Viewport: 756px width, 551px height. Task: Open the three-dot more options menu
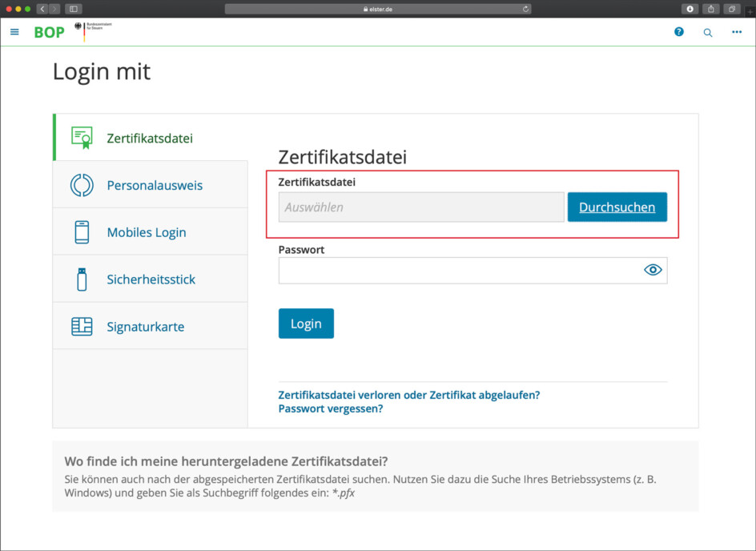736,32
